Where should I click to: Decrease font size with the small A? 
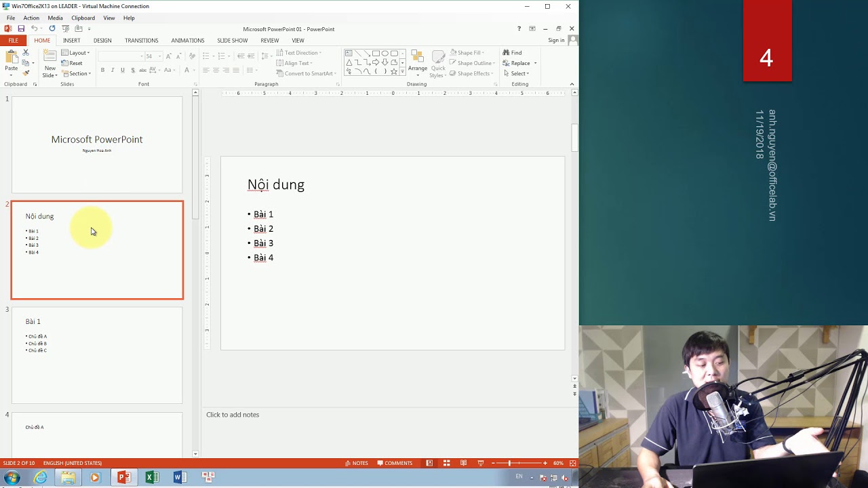178,56
